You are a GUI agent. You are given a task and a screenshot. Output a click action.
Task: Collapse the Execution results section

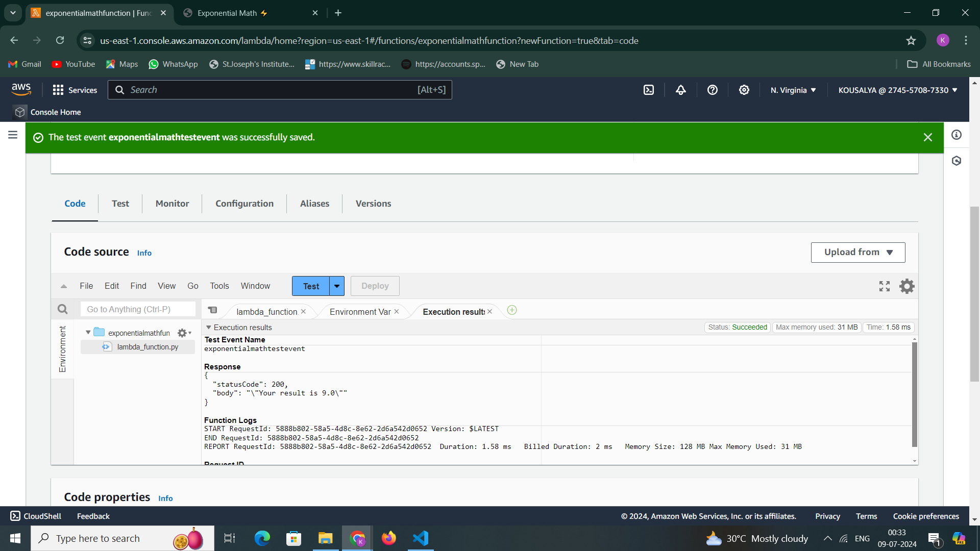208,328
